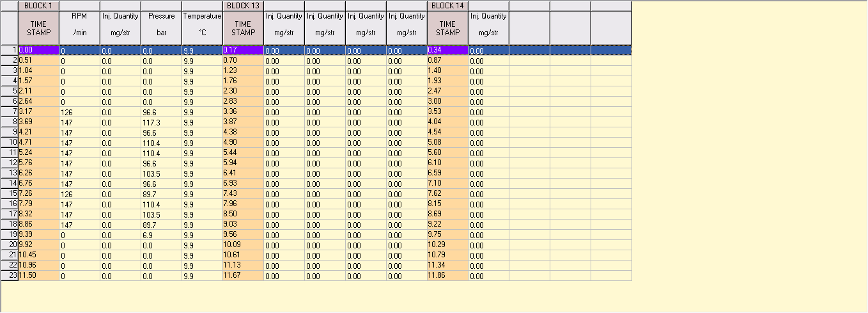Select pressure value 96.6 in row 7

161,111
